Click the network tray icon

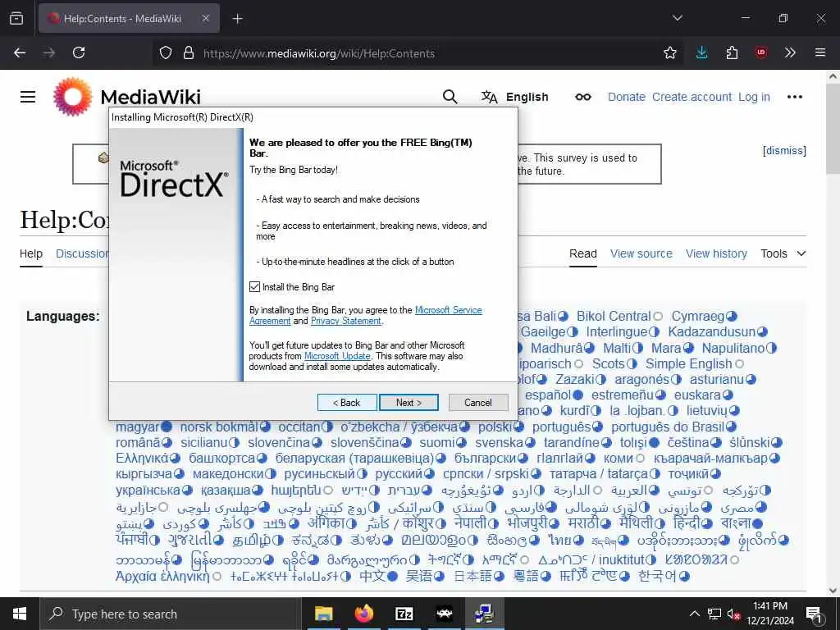tap(714, 614)
